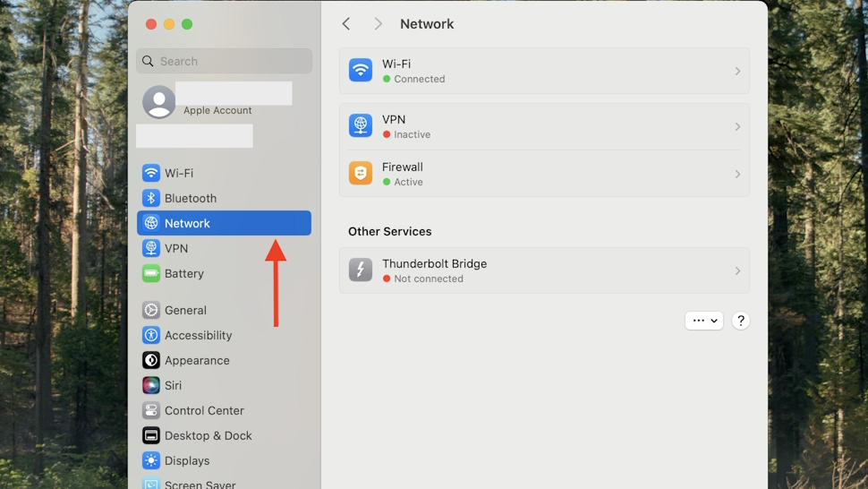Open Control Center settings label
Image resolution: width=868 pixels, height=489 pixels.
click(x=204, y=410)
